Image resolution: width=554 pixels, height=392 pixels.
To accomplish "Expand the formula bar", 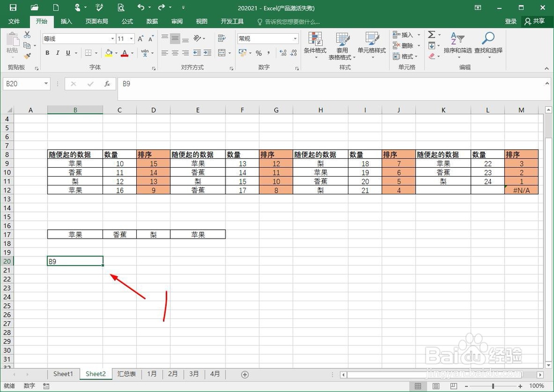I will point(547,84).
